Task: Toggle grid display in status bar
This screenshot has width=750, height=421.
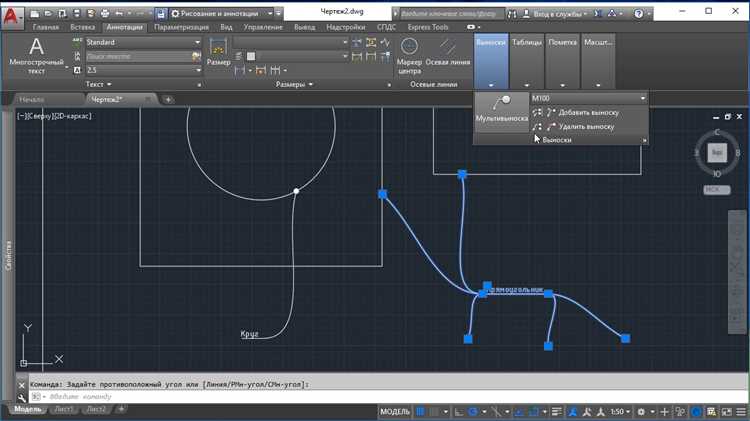Action: (x=420, y=411)
